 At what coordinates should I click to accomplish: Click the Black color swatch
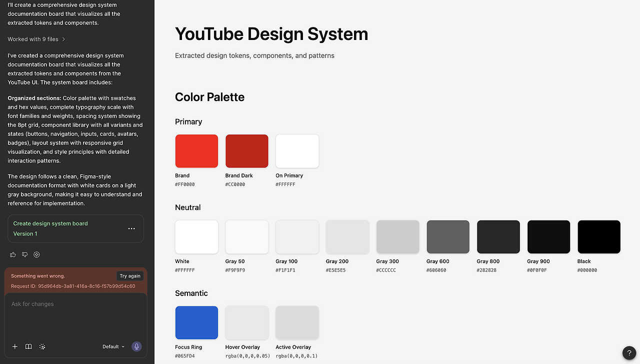click(599, 237)
